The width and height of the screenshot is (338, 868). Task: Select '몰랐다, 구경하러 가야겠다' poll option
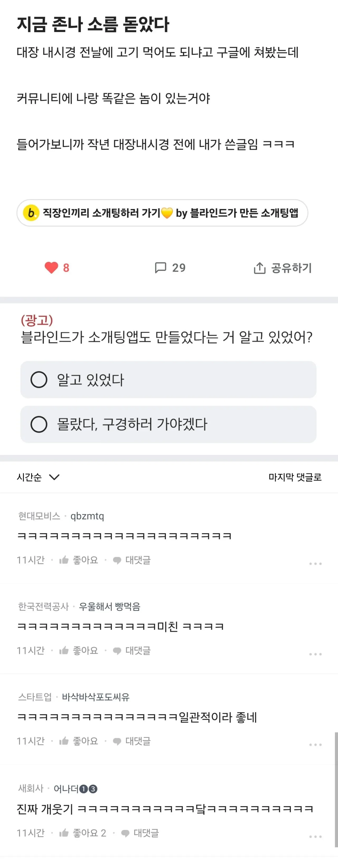(39, 424)
